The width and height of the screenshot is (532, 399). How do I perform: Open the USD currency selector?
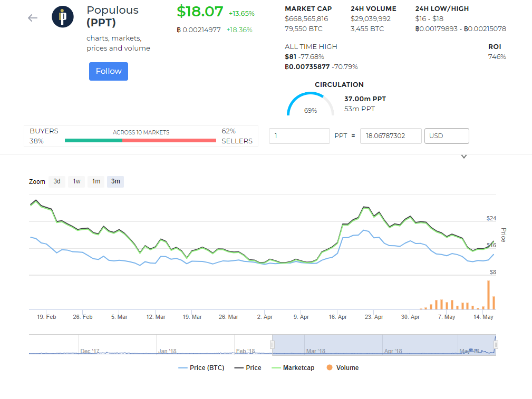(x=447, y=136)
